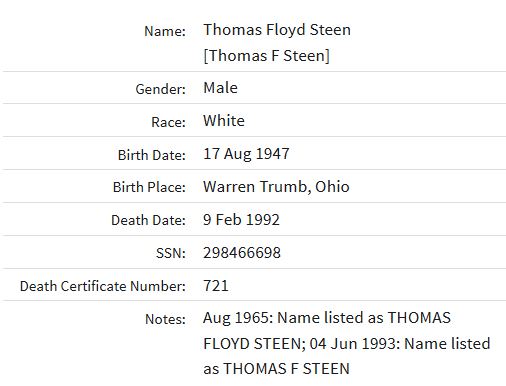Viewport: 506px width, 386px height.
Task: Click the SSN label
Action: (171, 253)
